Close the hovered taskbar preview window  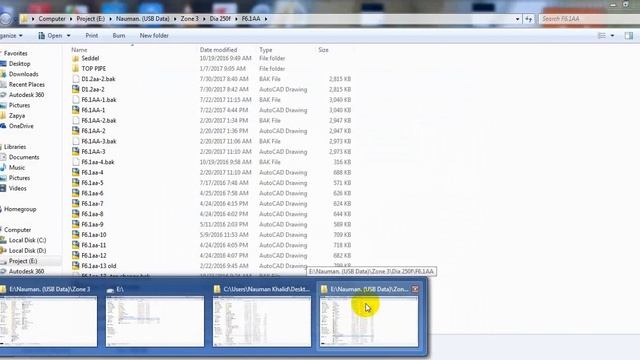(415, 289)
